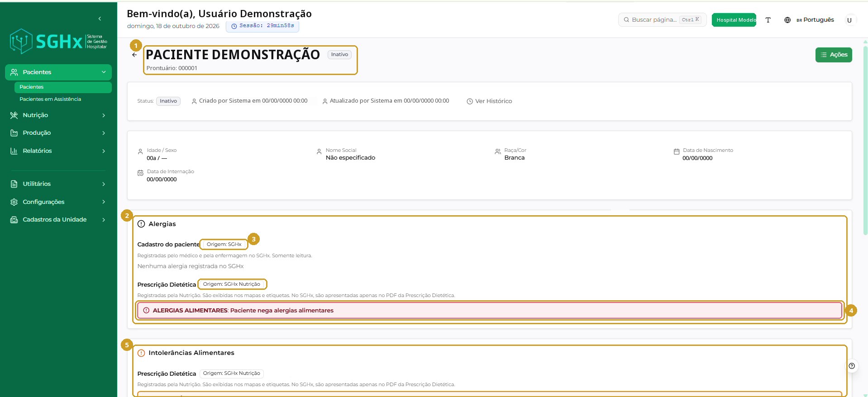Click the Nutrição utensils icon
The width and height of the screenshot is (868, 397).
(x=14, y=115)
